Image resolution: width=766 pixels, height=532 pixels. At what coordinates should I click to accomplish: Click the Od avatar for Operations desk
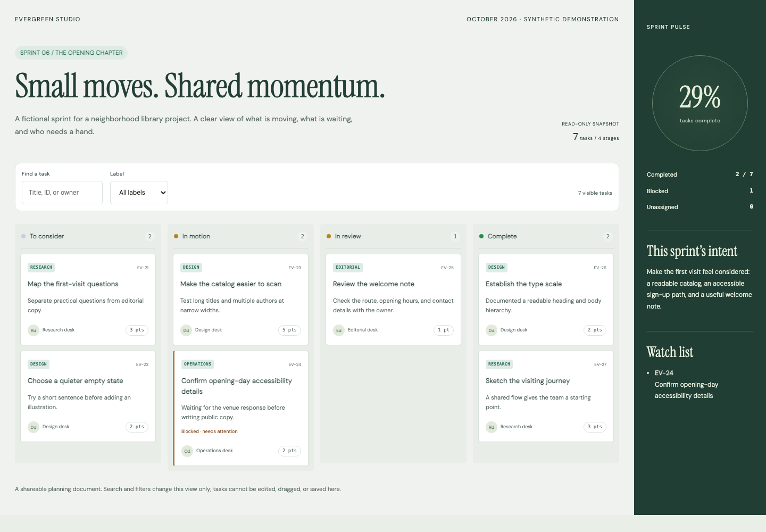187,451
